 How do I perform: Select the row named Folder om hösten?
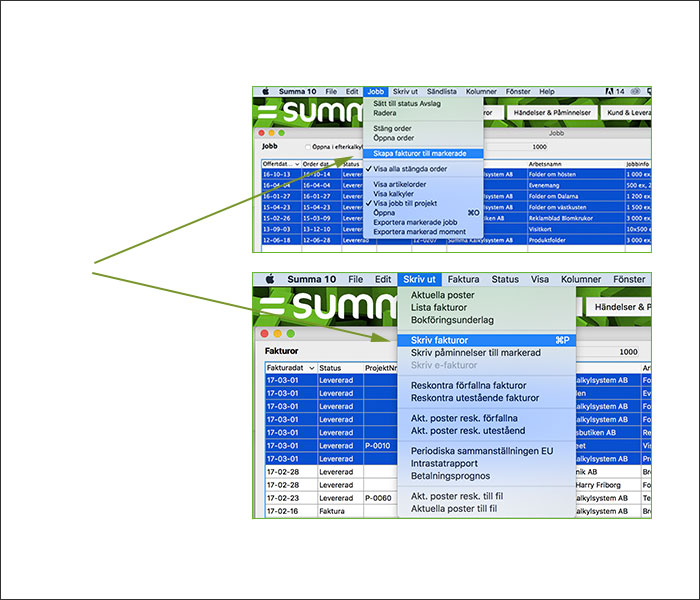[456, 175]
